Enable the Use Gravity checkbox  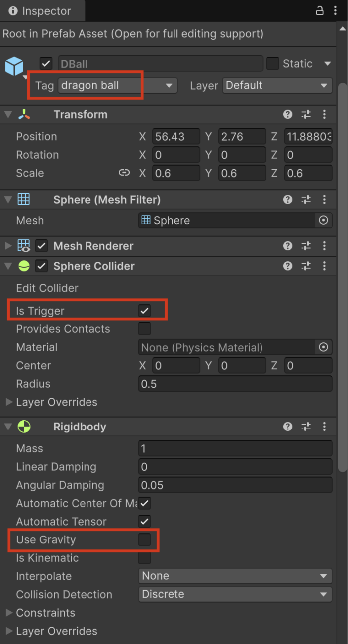coord(144,540)
